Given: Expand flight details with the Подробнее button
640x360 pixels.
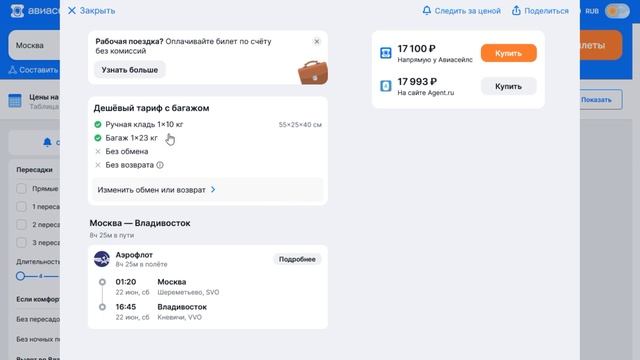Looking at the screenshot, I should click(x=297, y=259).
